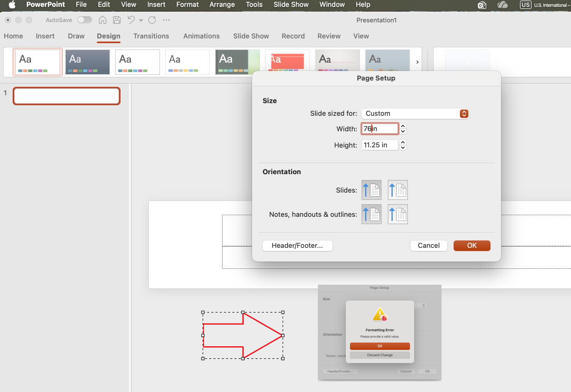
Task: Click in the Width input field
Action: tap(380, 129)
